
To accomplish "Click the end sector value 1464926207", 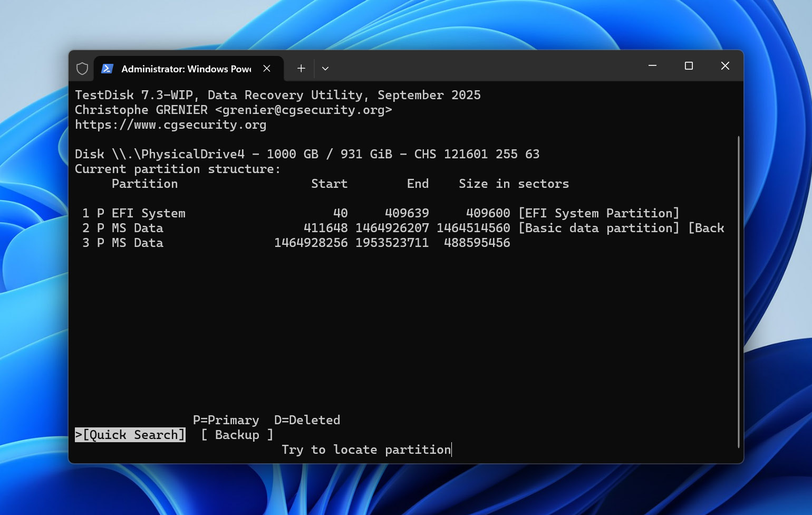I will pos(392,228).
